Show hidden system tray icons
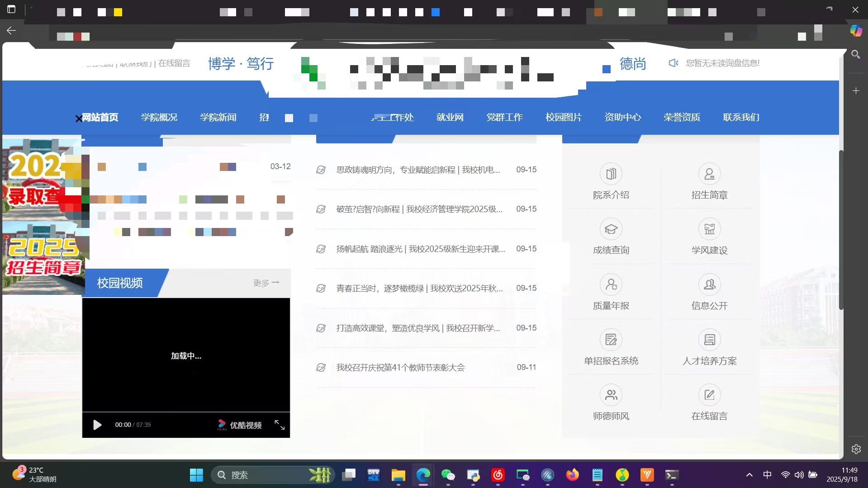The width and height of the screenshot is (868, 488). point(749,475)
